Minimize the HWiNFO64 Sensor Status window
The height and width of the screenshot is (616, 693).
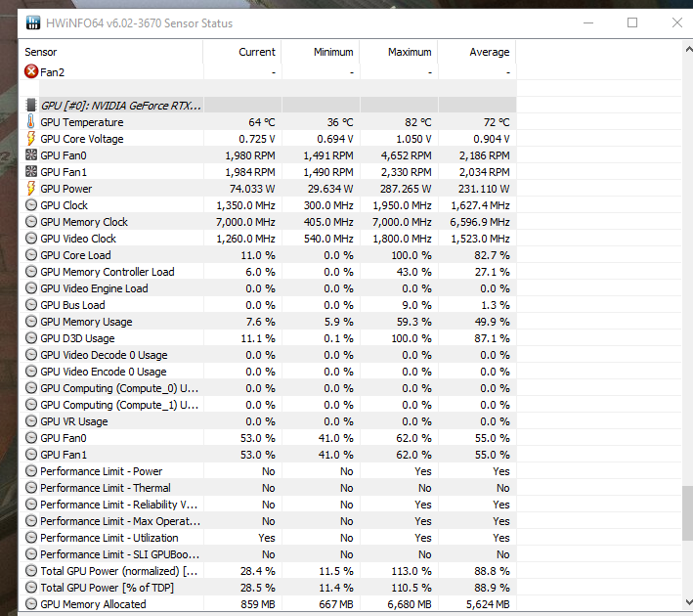click(588, 22)
